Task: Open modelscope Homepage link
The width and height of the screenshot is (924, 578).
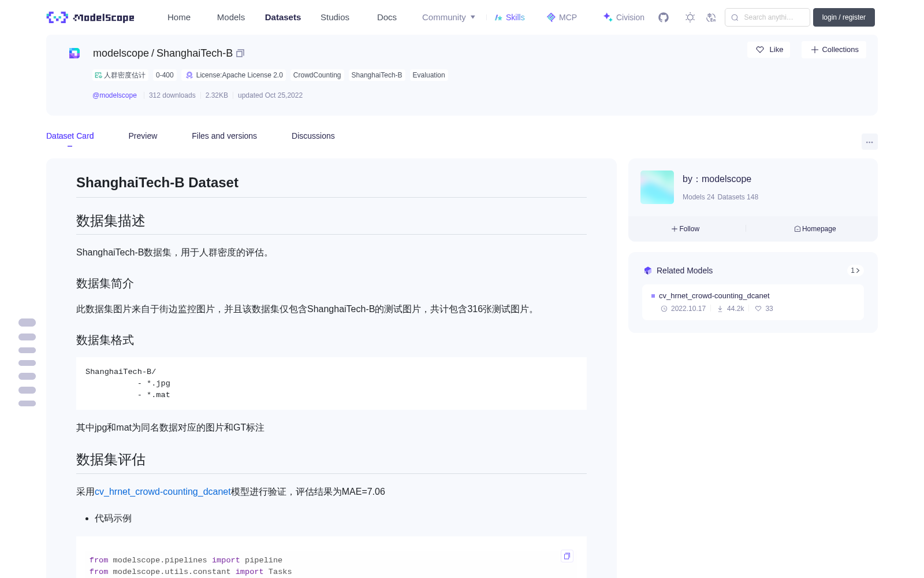Action: pyautogui.click(x=815, y=229)
